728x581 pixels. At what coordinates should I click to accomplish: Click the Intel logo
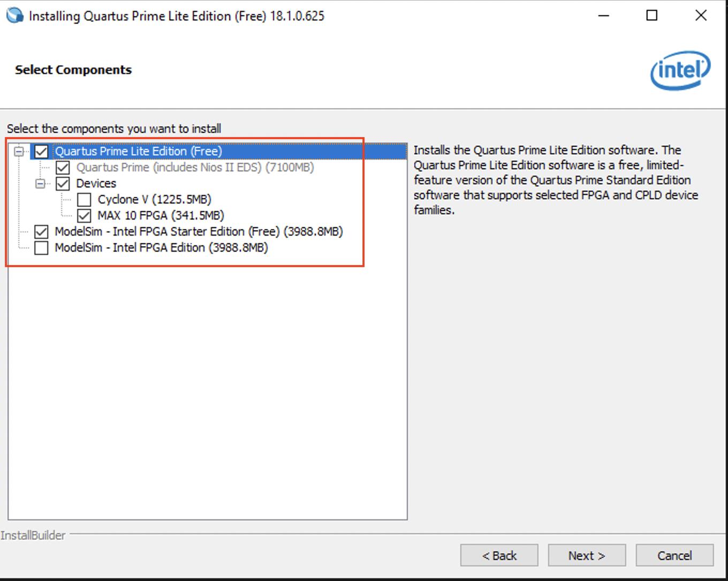pos(680,70)
